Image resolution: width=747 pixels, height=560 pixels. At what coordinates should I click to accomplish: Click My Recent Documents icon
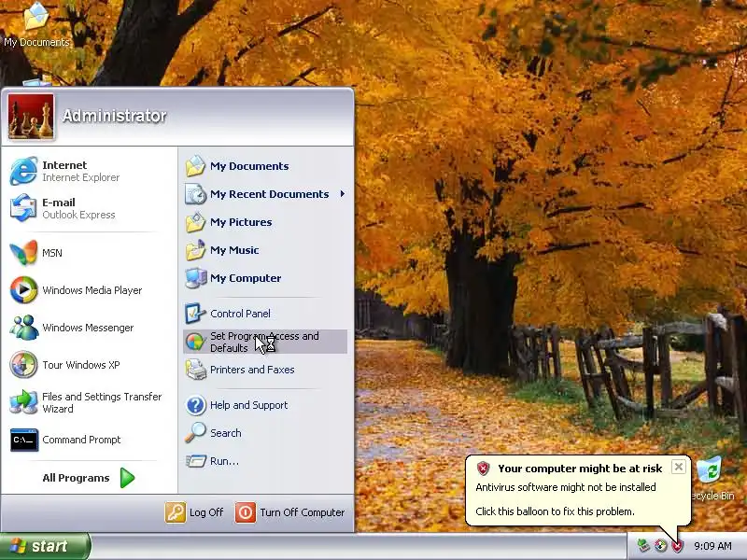pyautogui.click(x=195, y=194)
